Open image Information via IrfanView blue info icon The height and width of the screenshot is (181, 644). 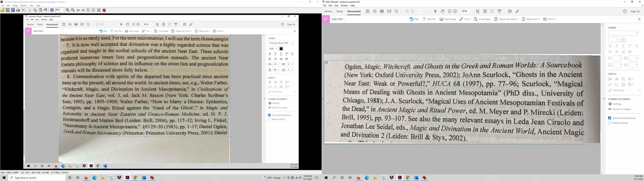coord(52,10)
